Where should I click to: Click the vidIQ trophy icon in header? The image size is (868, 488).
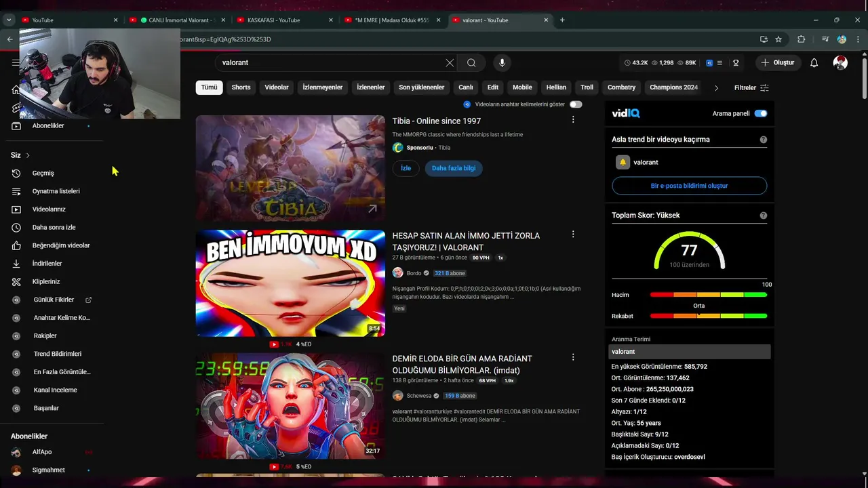(736, 62)
